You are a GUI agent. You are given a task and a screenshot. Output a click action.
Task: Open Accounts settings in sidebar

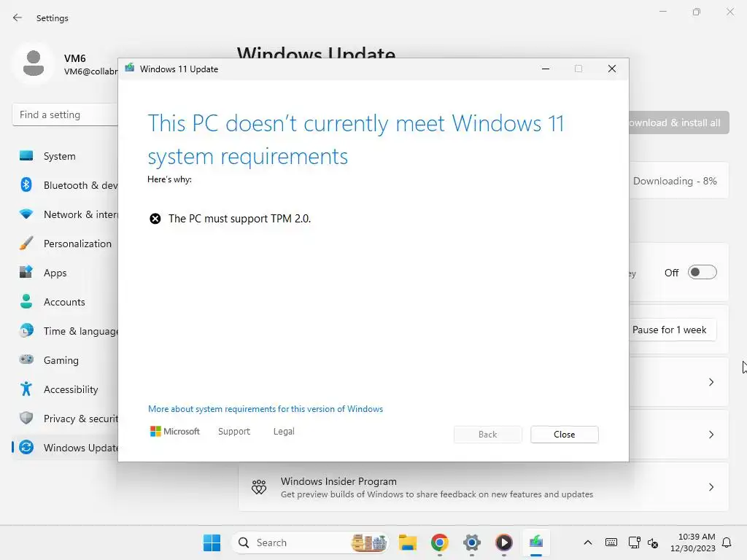point(66,302)
